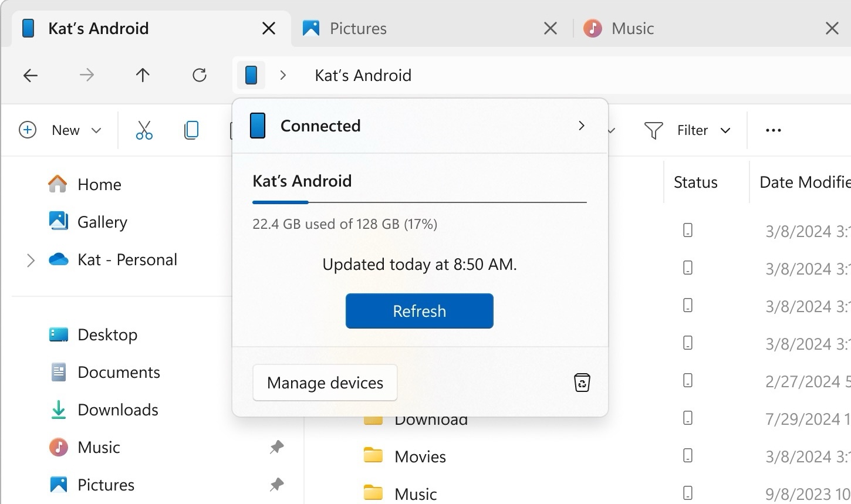Open the See more toolbar menu
This screenshot has height=504, width=851.
coord(772,130)
